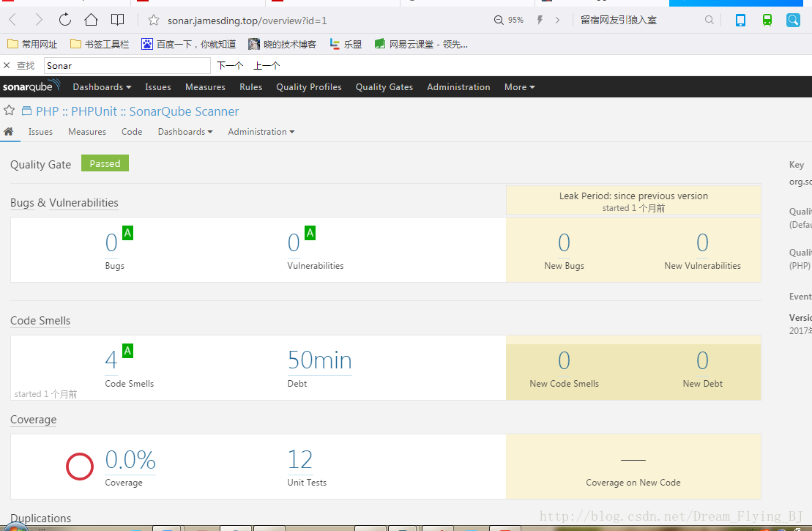812x531 pixels.
Task: Open the More dropdown in navbar
Action: click(519, 87)
